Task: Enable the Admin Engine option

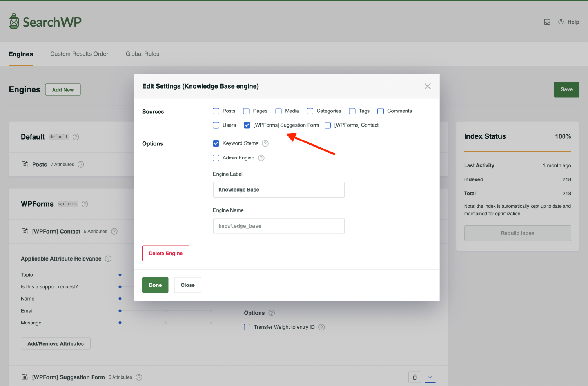Action: click(216, 158)
